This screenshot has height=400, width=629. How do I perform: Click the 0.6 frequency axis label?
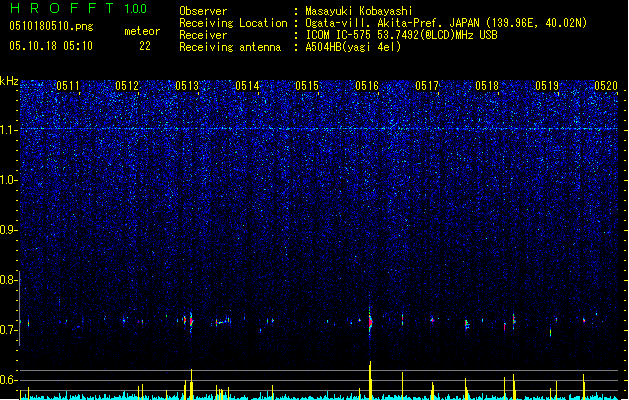coord(8,380)
